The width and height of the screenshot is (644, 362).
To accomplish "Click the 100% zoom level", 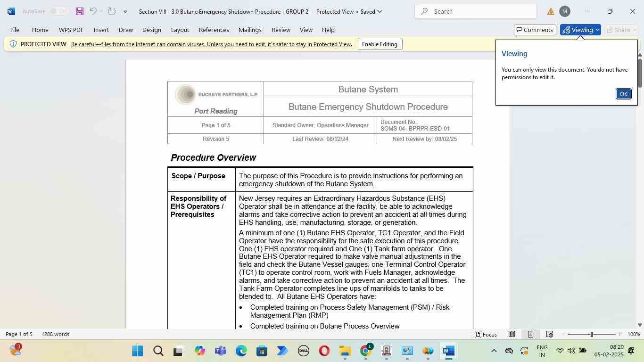I will click(x=634, y=334).
